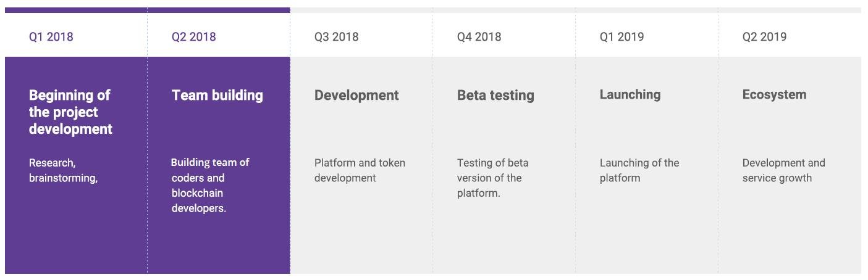Click 'Development and service growth' text

point(783,170)
